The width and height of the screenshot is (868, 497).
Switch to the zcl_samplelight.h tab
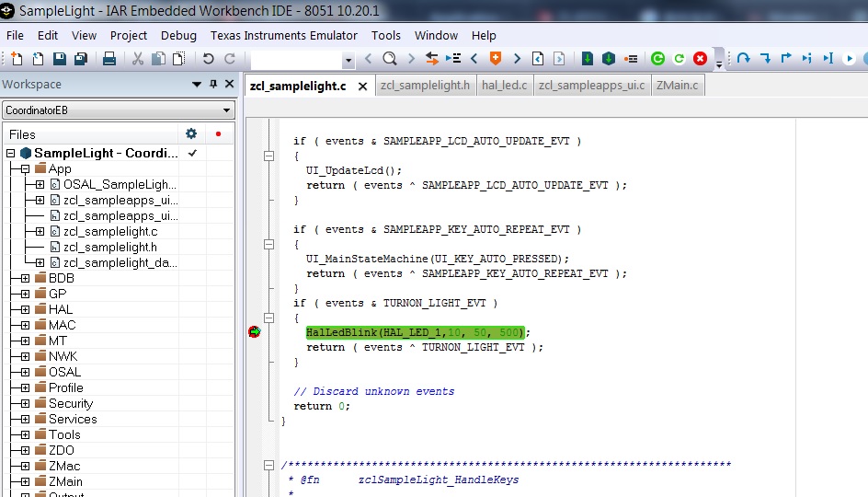coord(425,86)
